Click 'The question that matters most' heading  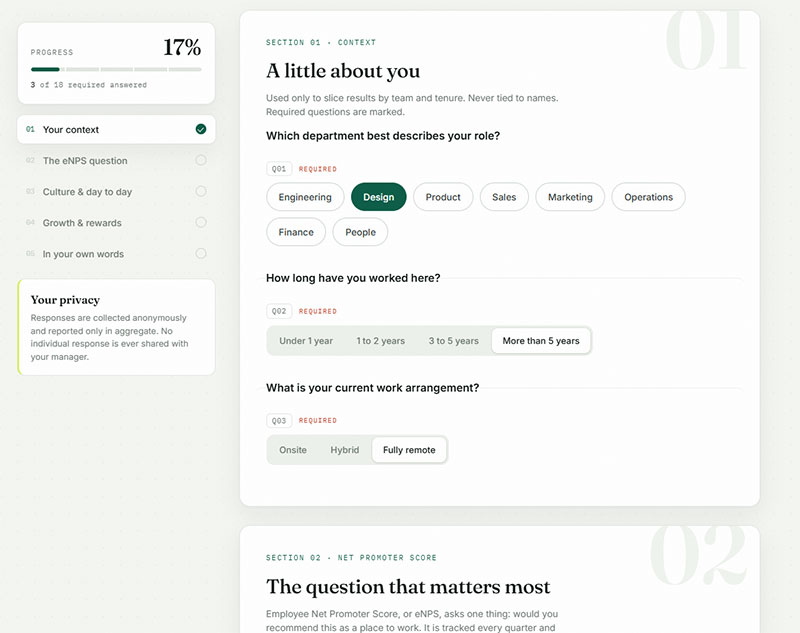pyautogui.click(x=408, y=587)
